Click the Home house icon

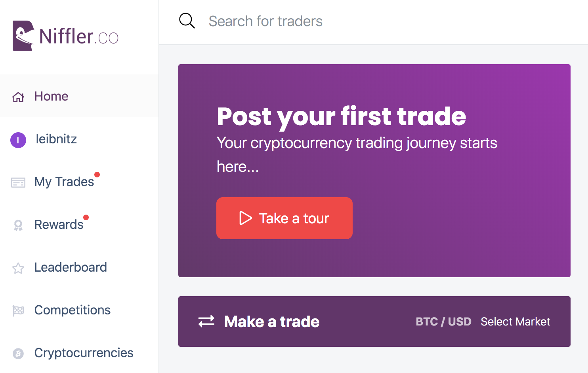pos(18,97)
